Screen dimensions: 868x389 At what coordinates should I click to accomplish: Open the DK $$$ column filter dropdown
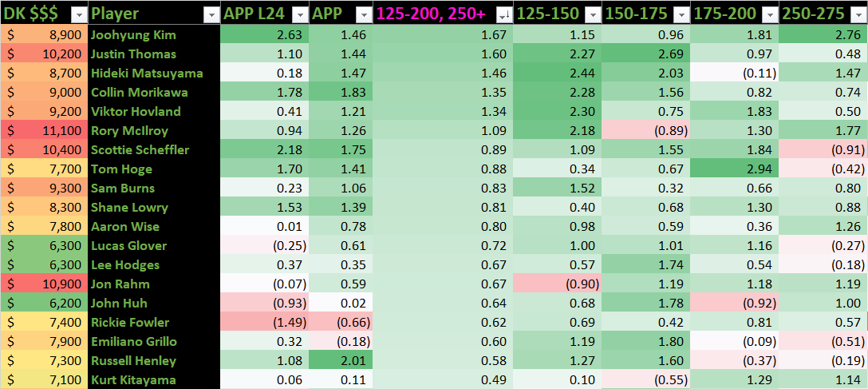click(80, 15)
